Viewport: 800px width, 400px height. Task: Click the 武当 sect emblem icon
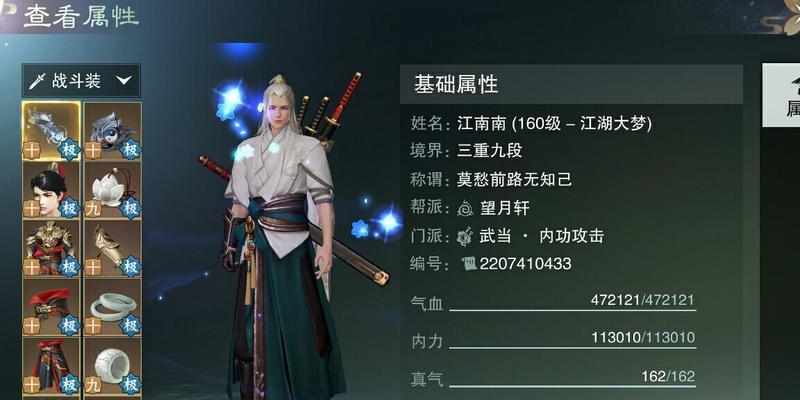(x=465, y=236)
